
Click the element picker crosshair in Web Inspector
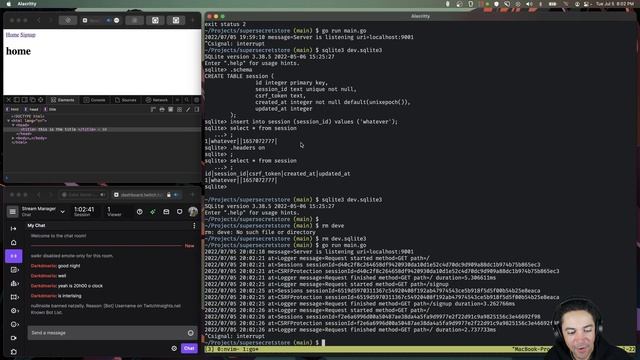[40, 100]
